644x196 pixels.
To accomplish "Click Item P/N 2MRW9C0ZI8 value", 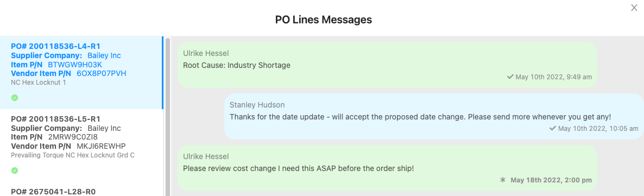I will tap(73, 137).
